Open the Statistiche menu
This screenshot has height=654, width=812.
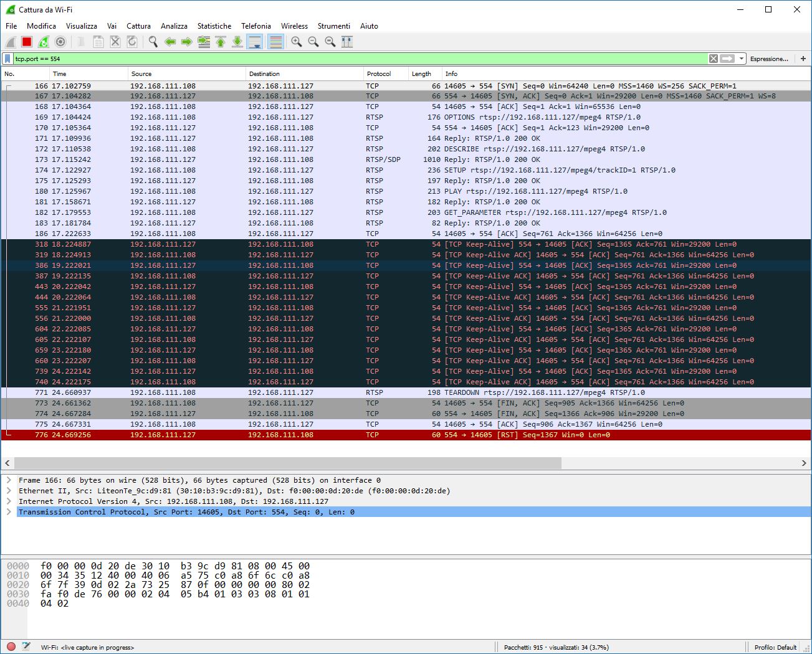(214, 26)
